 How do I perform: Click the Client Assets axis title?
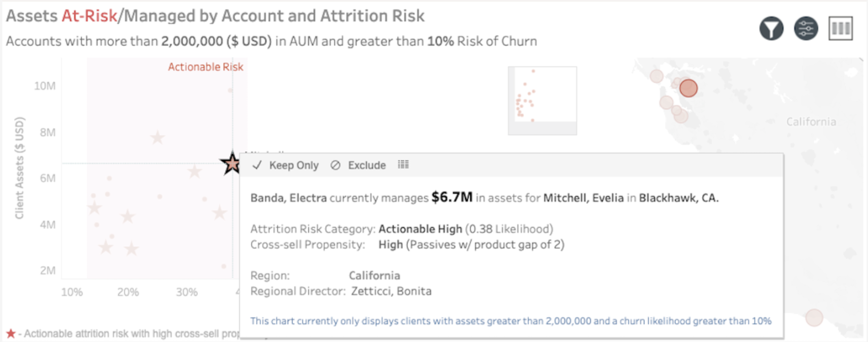19,168
